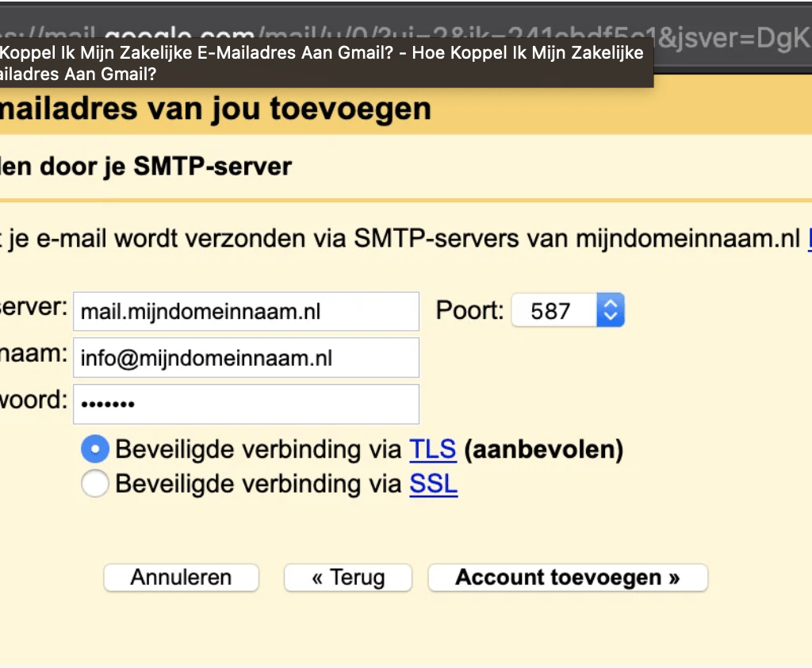Select secure connection via TLS radio button
Screen dimensions: 812x668
95,450
